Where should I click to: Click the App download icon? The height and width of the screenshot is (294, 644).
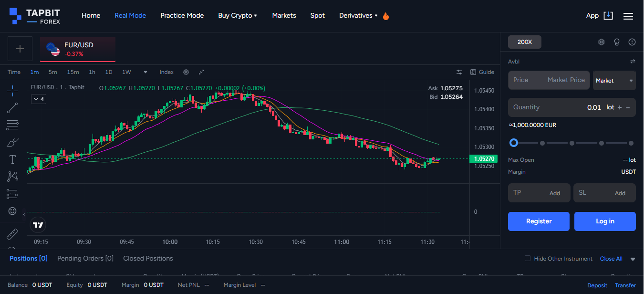[608, 16]
